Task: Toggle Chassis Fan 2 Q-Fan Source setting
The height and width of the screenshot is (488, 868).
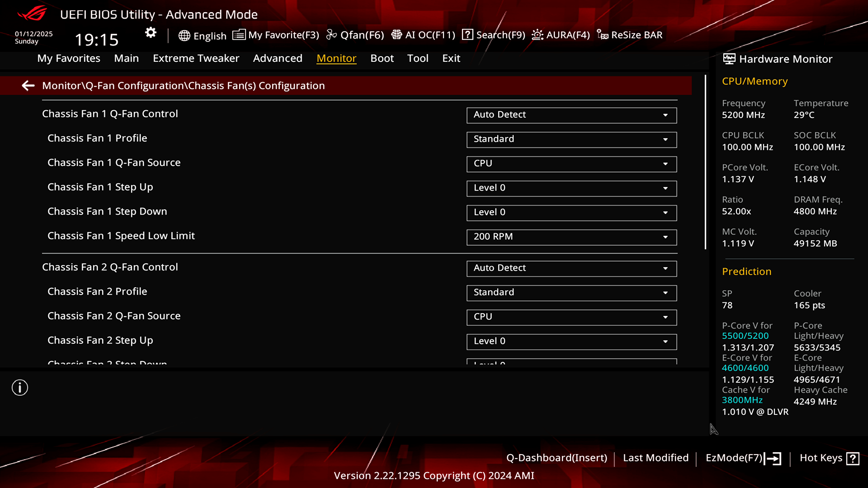Action: tap(571, 316)
